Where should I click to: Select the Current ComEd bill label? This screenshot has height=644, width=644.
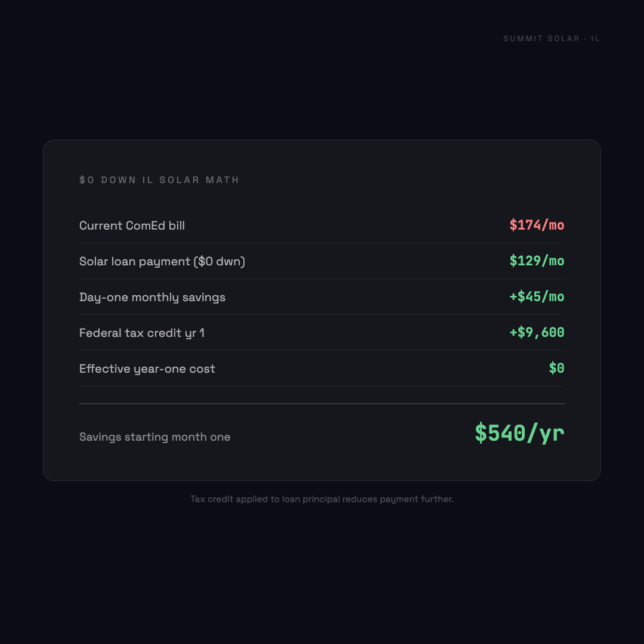point(132,225)
